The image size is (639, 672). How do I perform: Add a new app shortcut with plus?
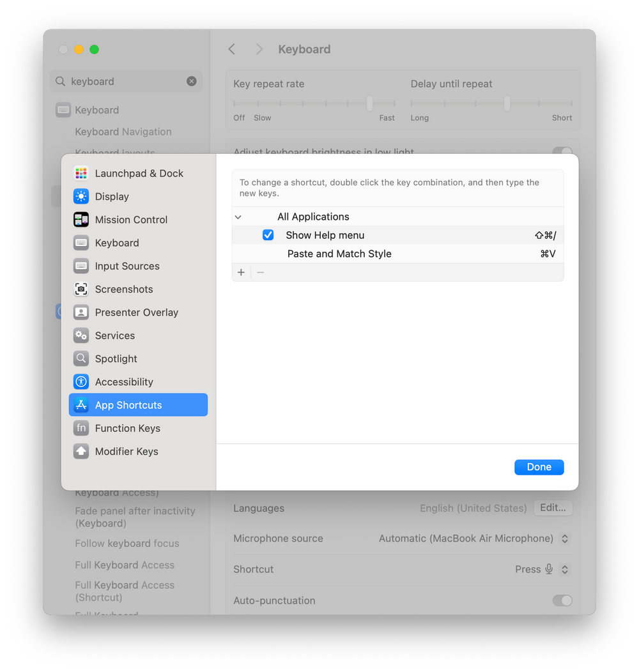pyautogui.click(x=241, y=272)
